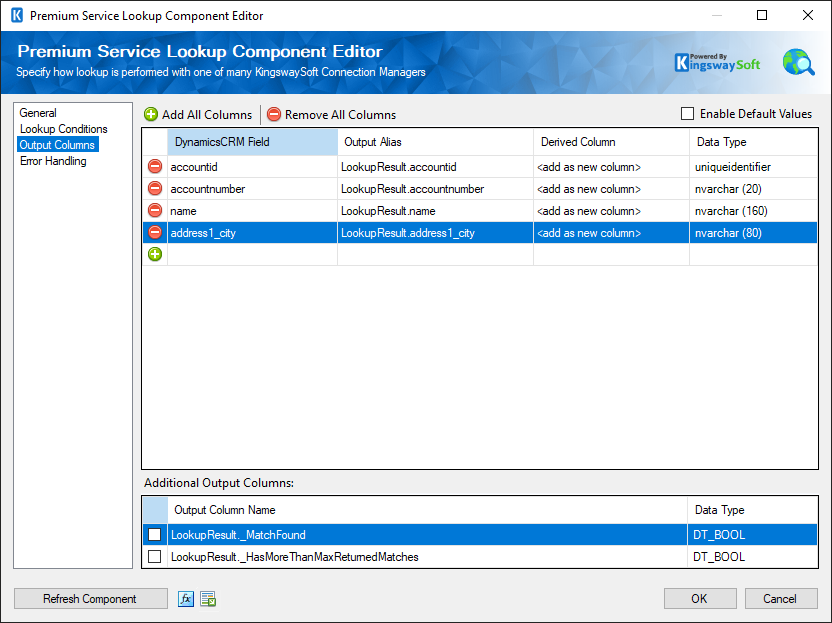Edit the LookupResult.accountnumber alias

(435, 189)
